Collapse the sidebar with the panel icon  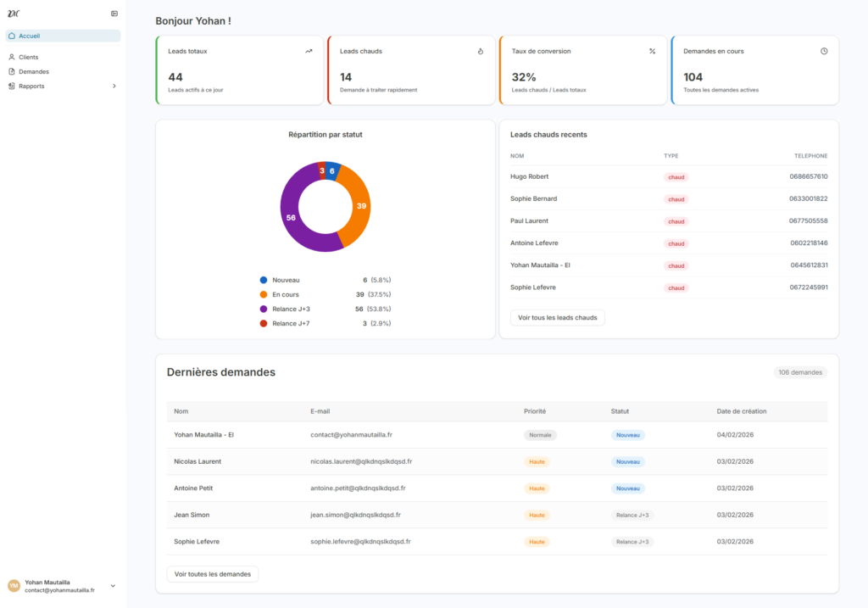114,14
